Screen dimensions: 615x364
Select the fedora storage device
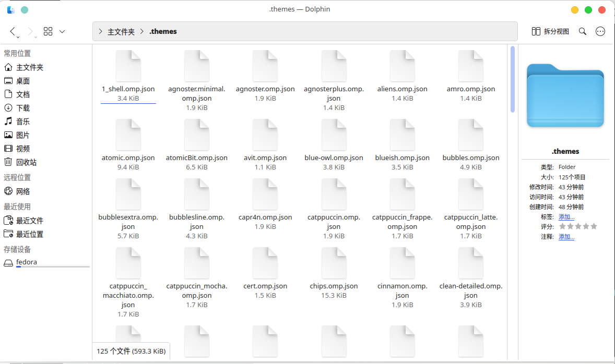[x=27, y=262]
